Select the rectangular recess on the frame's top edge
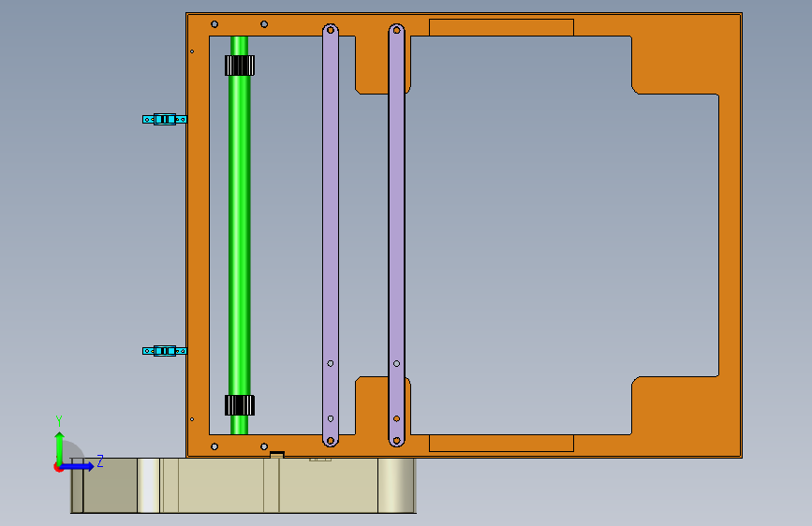The width and height of the screenshot is (812, 526). click(501, 27)
